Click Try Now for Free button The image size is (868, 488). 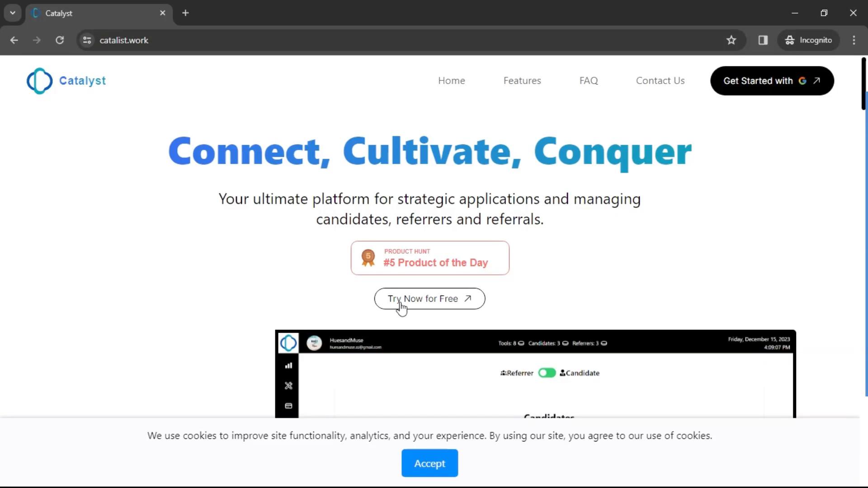429,298
